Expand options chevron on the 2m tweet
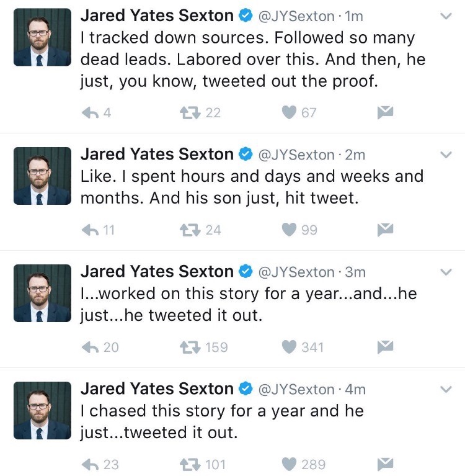 [x=445, y=155]
